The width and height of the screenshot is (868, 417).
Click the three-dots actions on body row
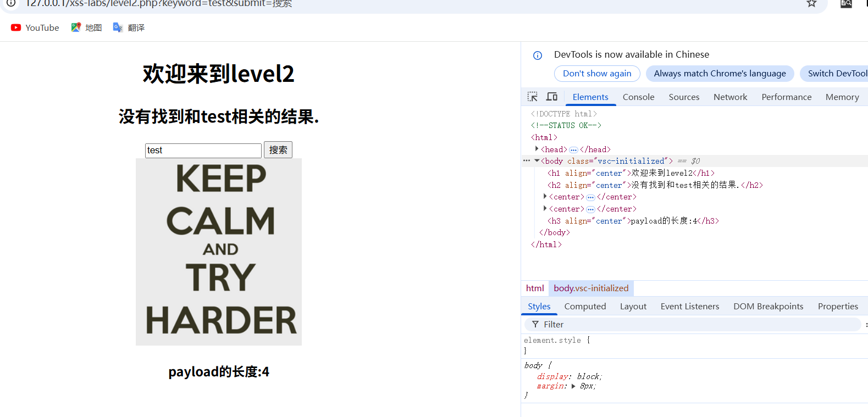click(527, 161)
